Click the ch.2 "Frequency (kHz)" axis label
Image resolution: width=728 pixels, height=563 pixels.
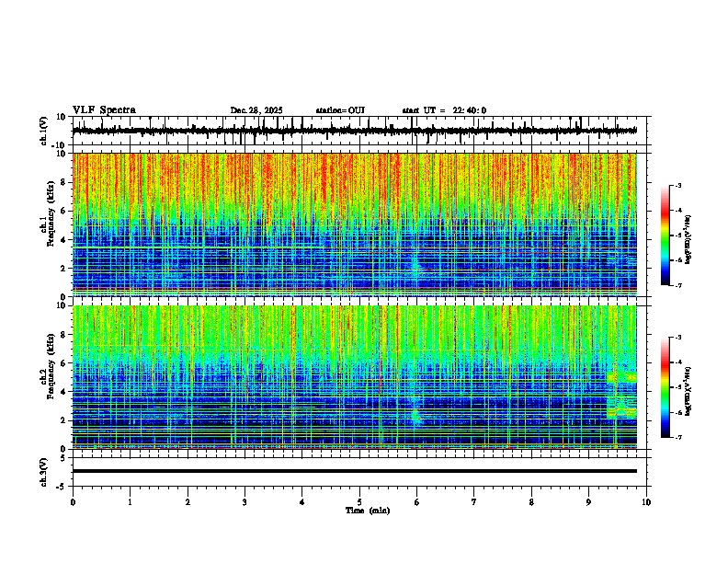pyautogui.click(x=51, y=366)
